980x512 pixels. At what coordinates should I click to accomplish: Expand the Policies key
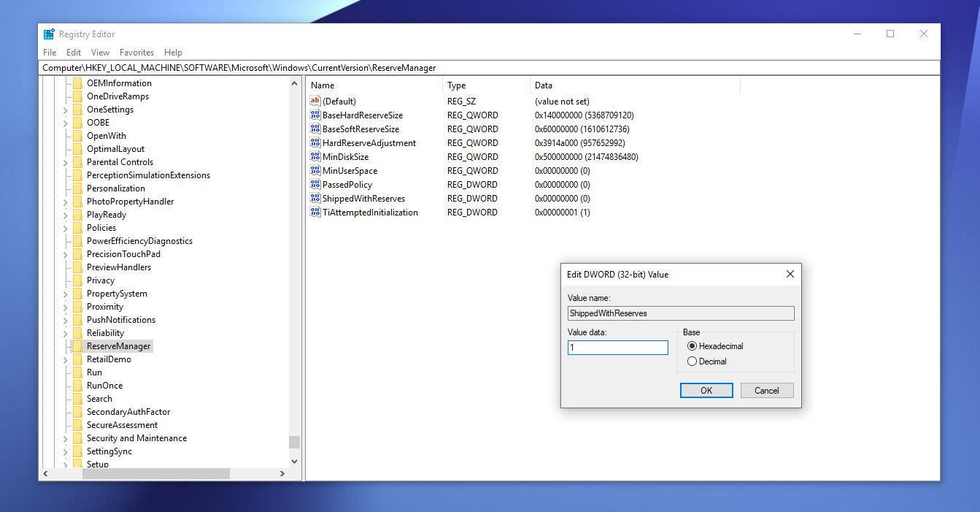point(65,228)
